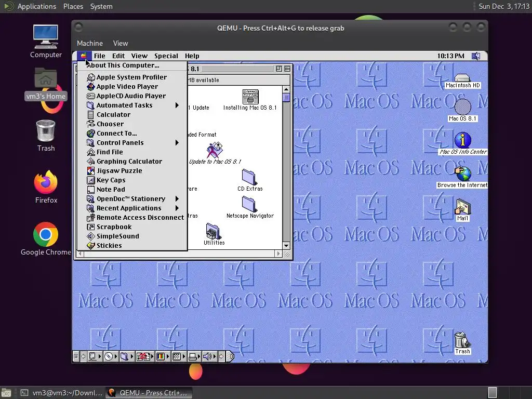Open the Special menu
The image size is (532, 399).
[166, 56]
